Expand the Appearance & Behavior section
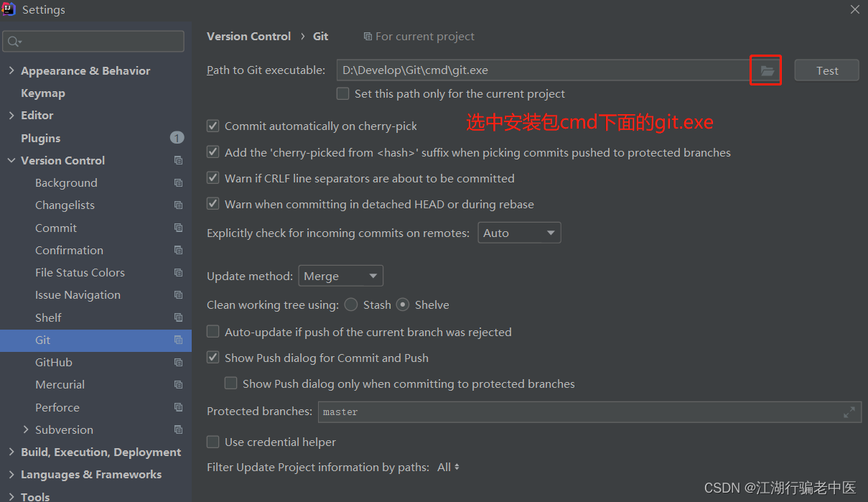Image resolution: width=868 pixels, height=502 pixels. [11, 71]
